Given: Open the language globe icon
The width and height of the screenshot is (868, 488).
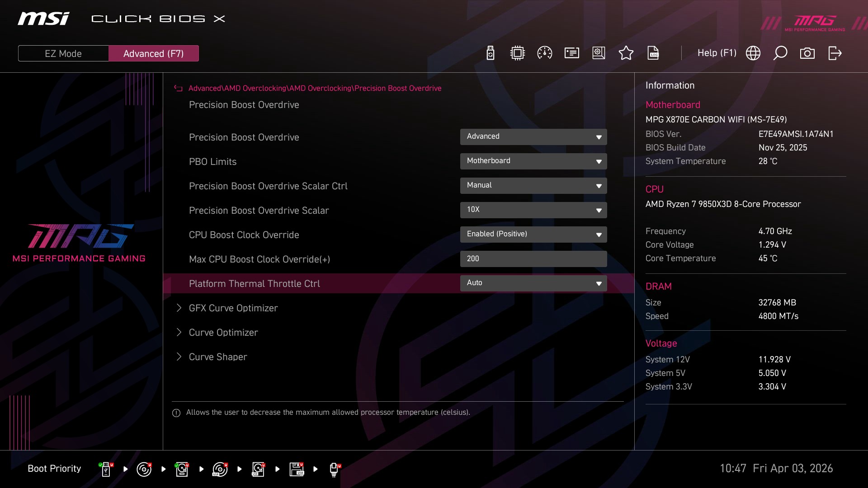Looking at the screenshot, I should pyautogui.click(x=753, y=53).
